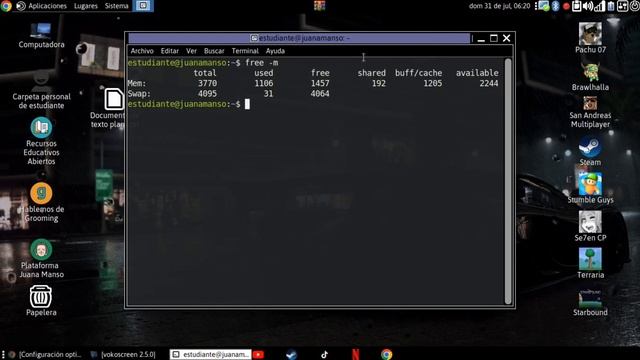Open Recursos Educativos Abiertos icon
Image resolution: width=640 pixels, height=360 pixels.
click(x=41, y=141)
